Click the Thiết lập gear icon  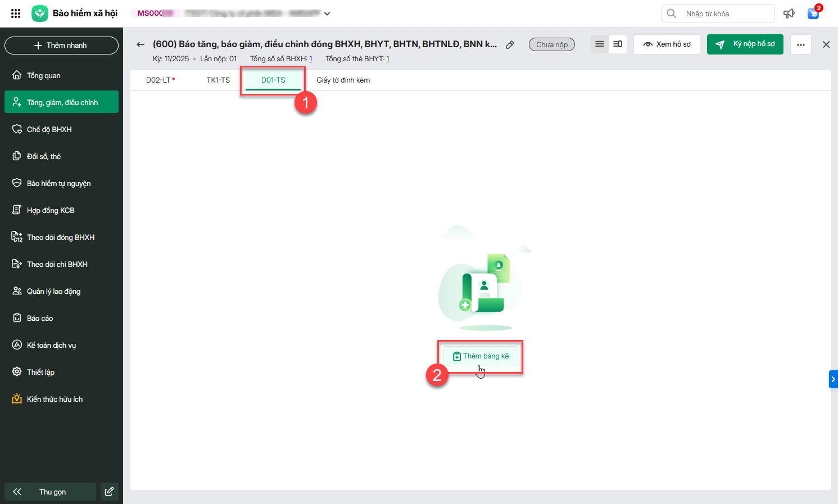(x=17, y=372)
